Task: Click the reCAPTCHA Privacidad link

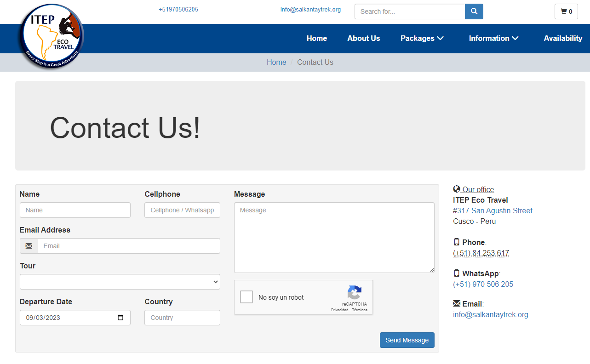Action: (339, 310)
